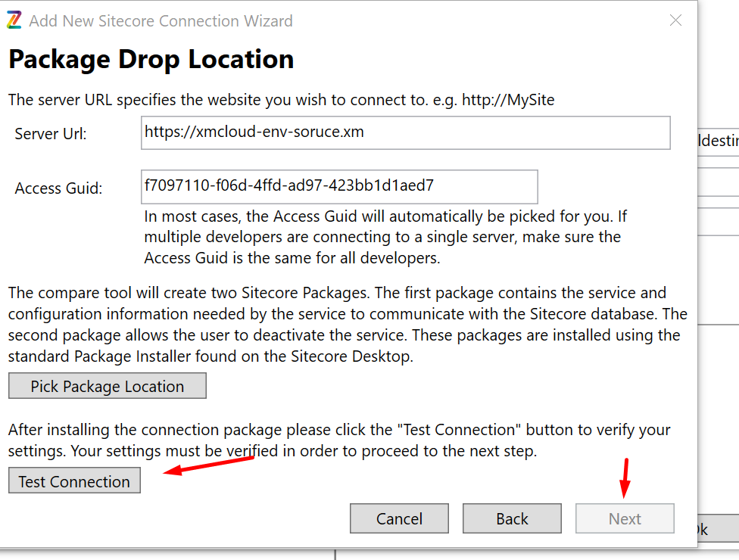
Task: Click the Sitecore wizard logo icon
Action: (x=13, y=20)
